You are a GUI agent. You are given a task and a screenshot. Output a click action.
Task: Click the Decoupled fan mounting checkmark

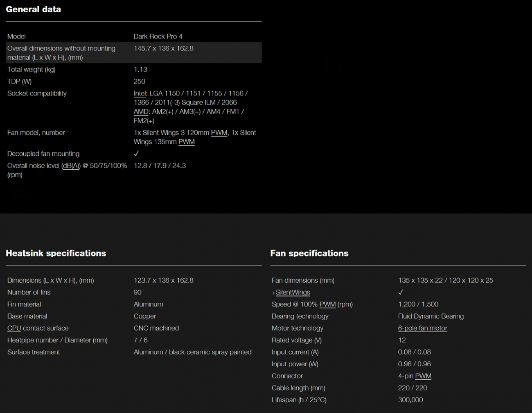(136, 154)
